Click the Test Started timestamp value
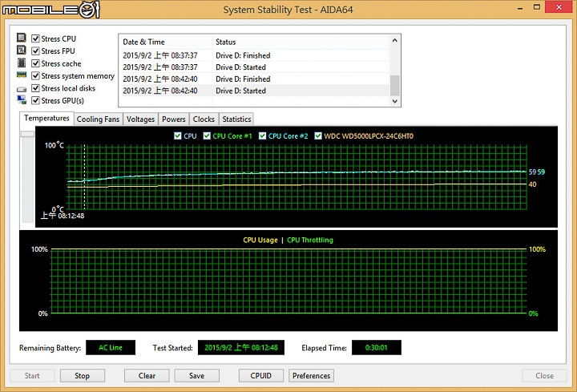This screenshot has width=577, height=392. (241, 347)
